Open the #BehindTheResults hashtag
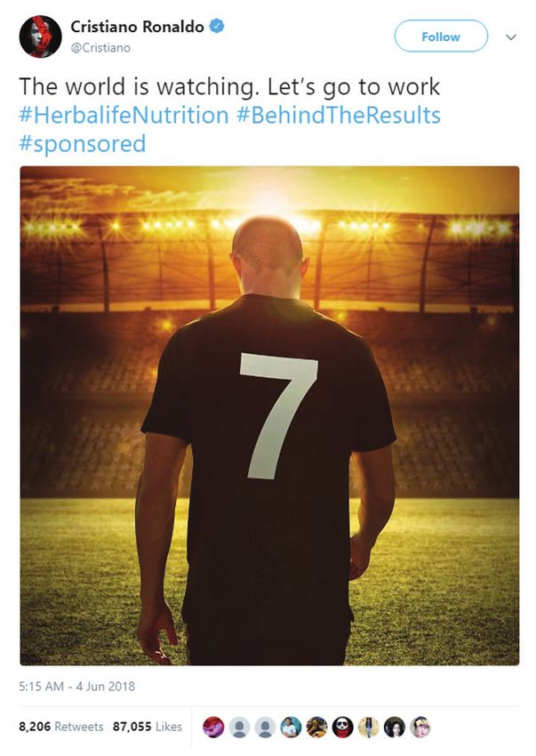This screenshot has width=536, height=756. point(339,116)
